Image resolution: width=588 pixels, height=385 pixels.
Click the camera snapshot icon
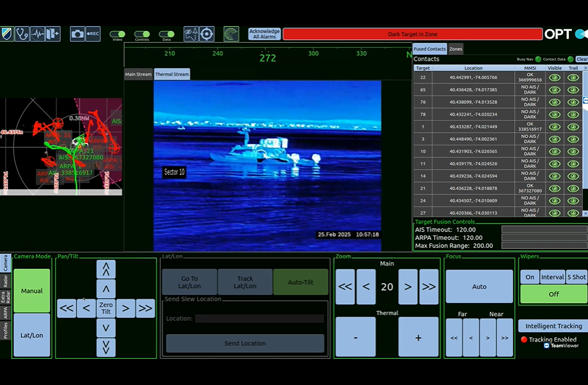pyautogui.click(x=77, y=34)
